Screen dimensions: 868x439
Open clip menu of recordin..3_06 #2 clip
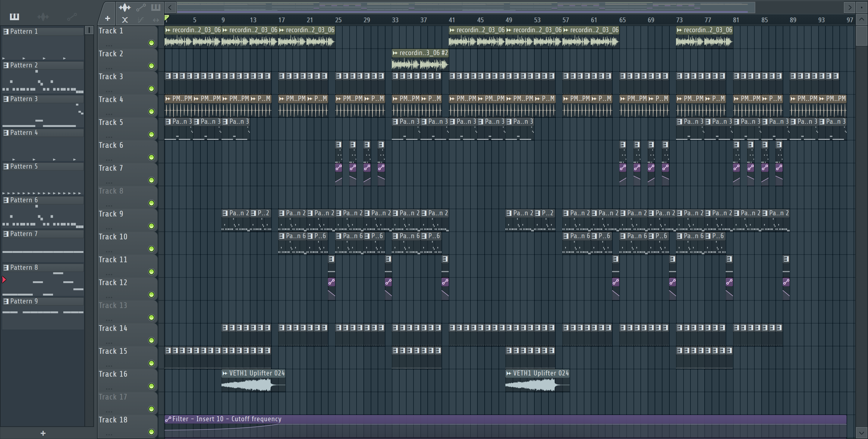[395, 53]
